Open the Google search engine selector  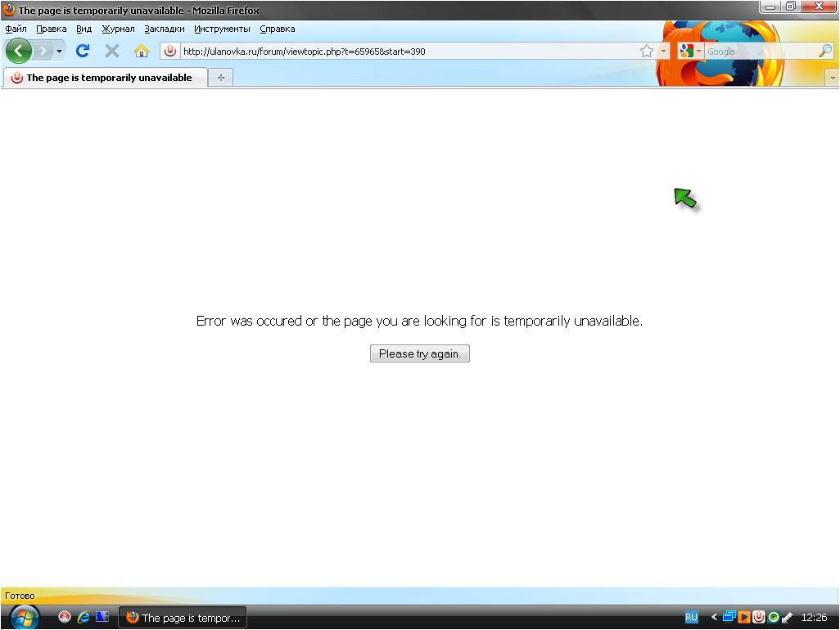coord(690,52)
